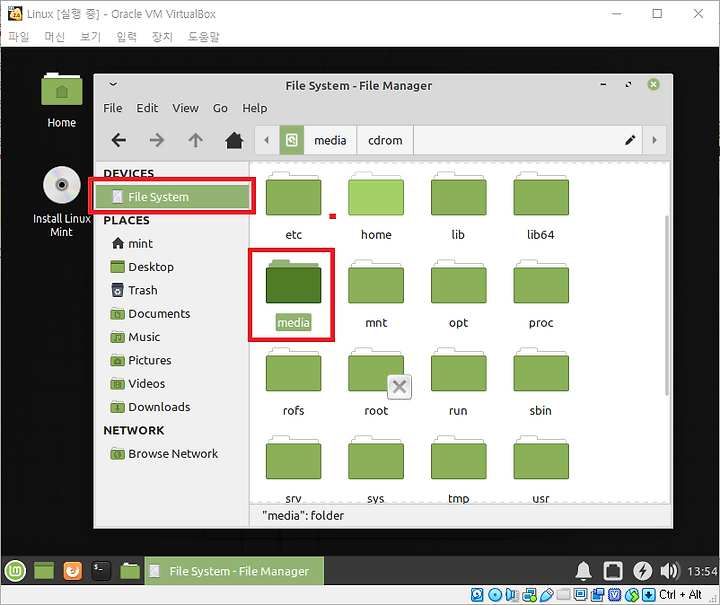Select the sbin folder icon

541,370
